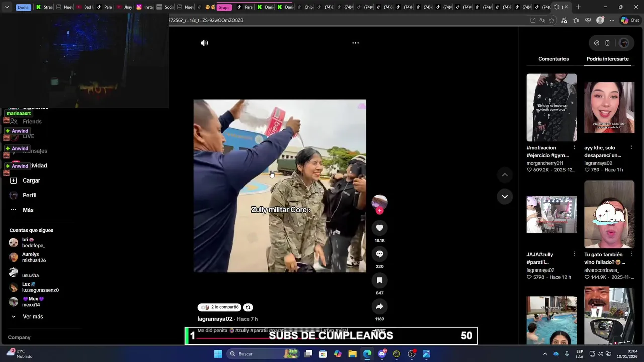Open followed account luzsegurasaenz0
The width and height of the screenshot is (644, 362).
pos(40,287)
